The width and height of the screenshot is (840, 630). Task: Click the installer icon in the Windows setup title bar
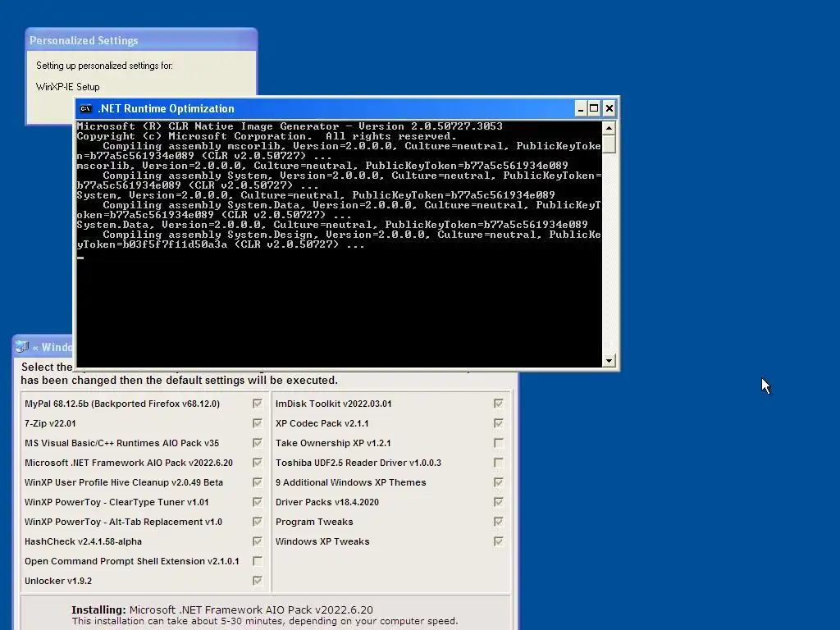point(22,347)
